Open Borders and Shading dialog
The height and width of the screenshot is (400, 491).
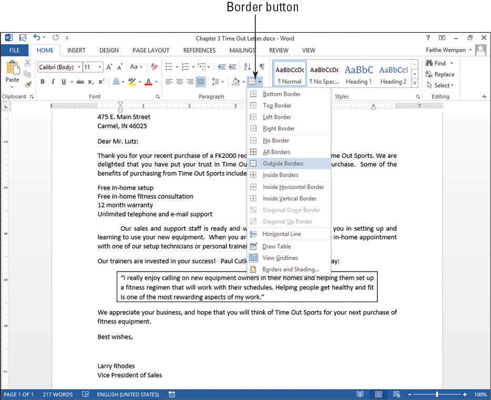289,269
